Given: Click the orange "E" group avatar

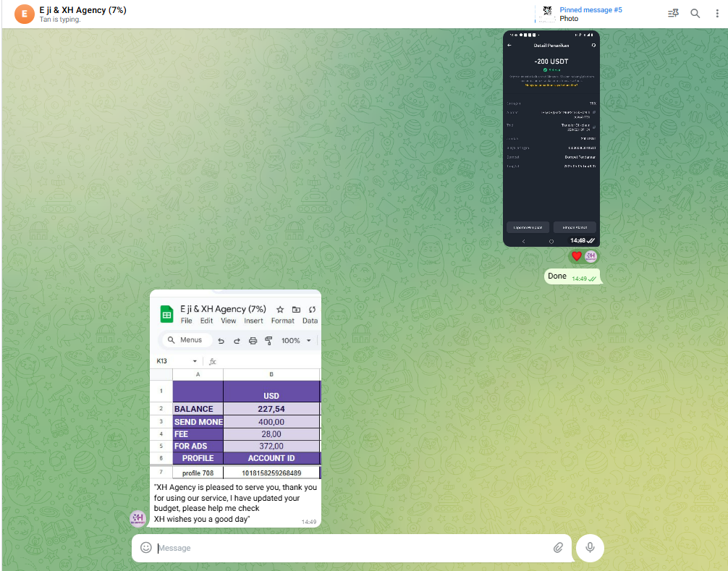Looking at the screenshot, I should tap(24, 14).
